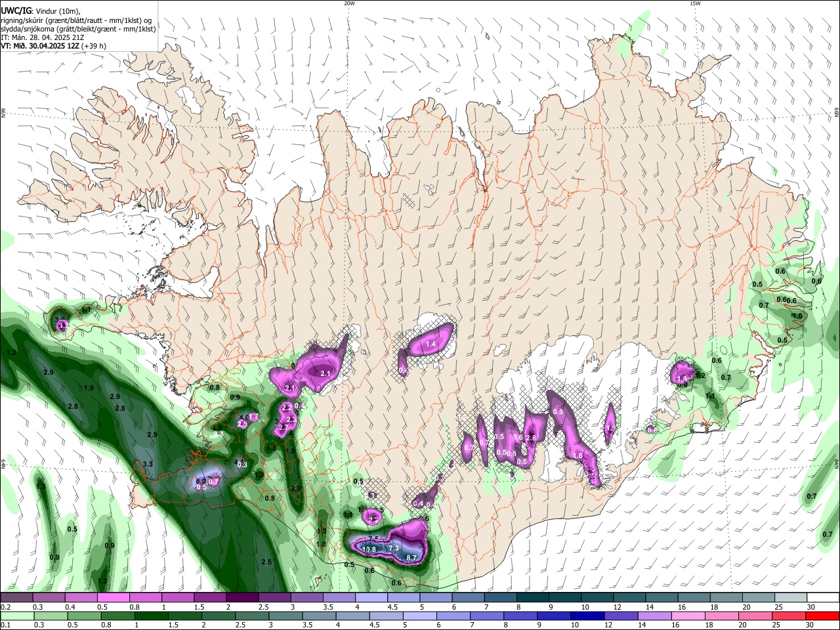840x630 pixels.
Task: Click the 7.3 precipitation value on the map
Action: coord(394,548)
